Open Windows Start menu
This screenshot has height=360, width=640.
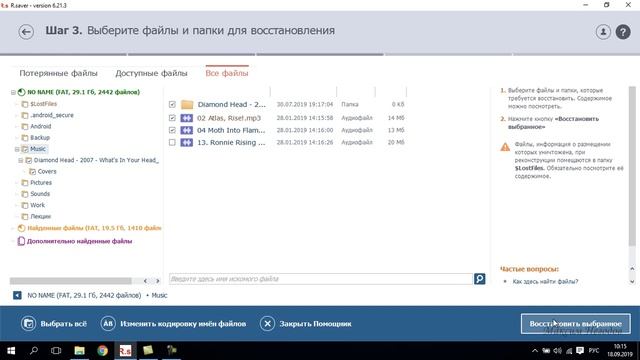(11, 351)
